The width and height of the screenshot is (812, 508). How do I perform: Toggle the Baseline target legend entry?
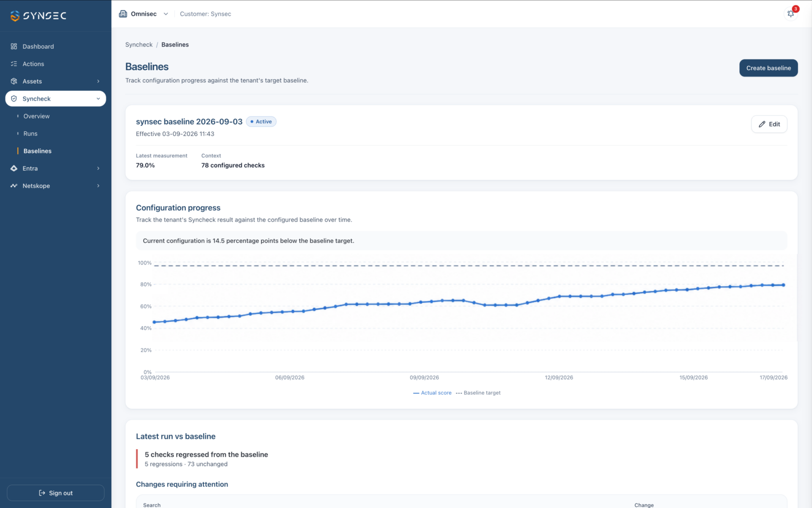478,393
